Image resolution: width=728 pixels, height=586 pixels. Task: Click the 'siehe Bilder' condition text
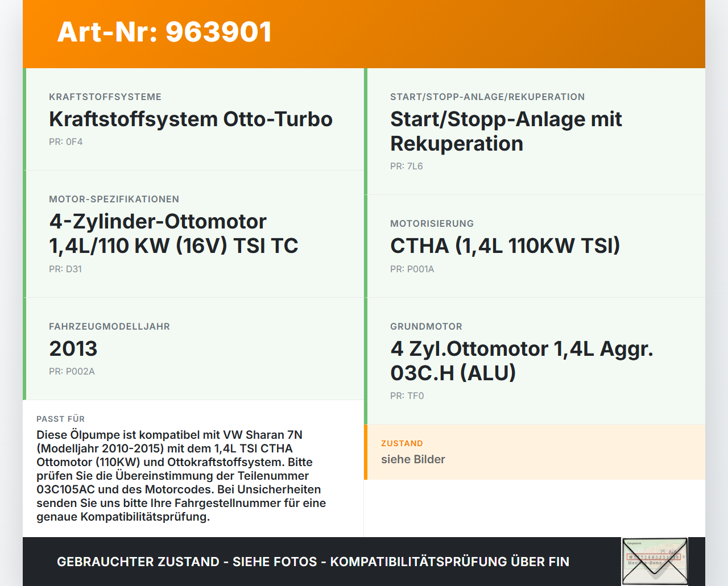413,459
